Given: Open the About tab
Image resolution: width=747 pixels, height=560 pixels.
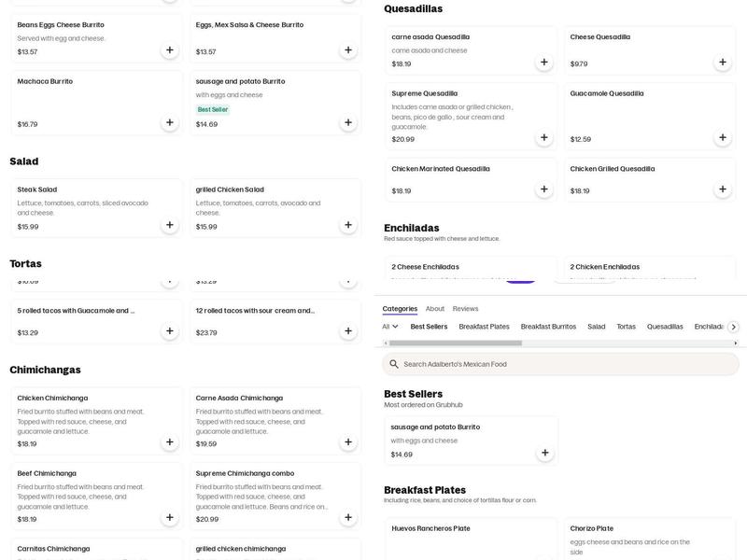Looking at the screenshot, I should coord(435,309).
